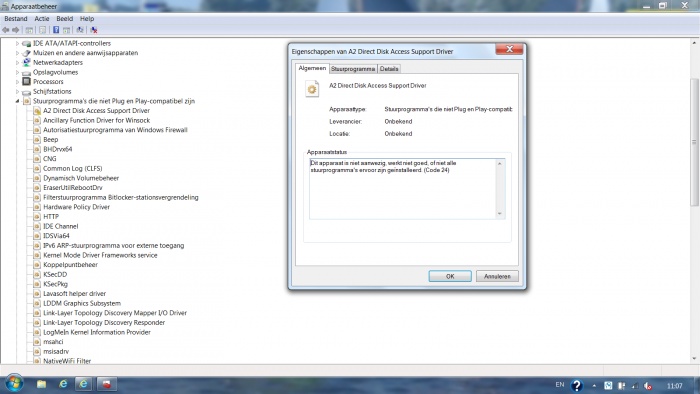
Task: Select Koppelpuntbeheer entry
Action: coord(70,265)
